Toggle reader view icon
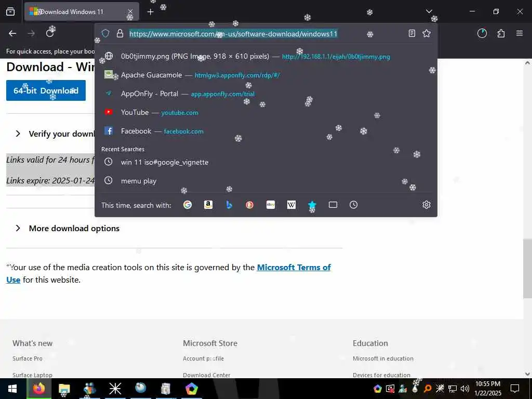Image resolution: width=532 pixels, height=399 pixels. pyautogui.click(x=411, y=33)
